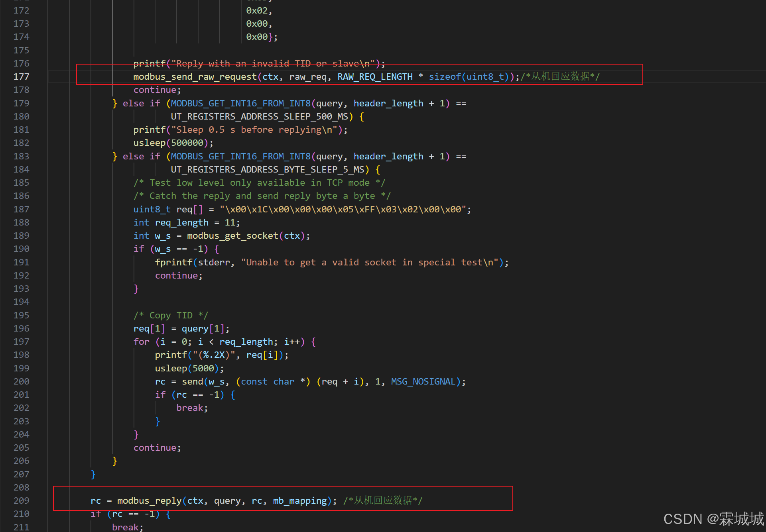Screen dimensions: 766x532
Task: Click the uint8_t req[] byte string literal
Action: coord(343,209)
